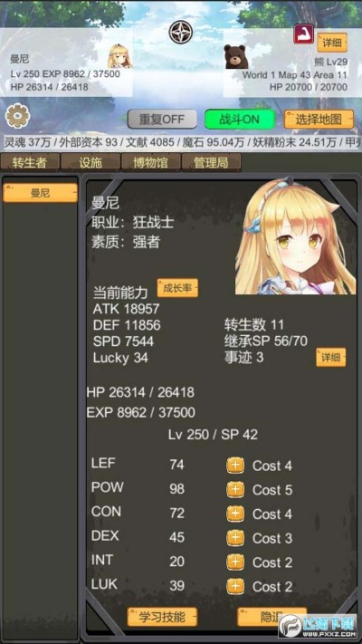Switch to the 设施 tab
The width and height of the screenshot is (362, 644).
click(90, 163)
